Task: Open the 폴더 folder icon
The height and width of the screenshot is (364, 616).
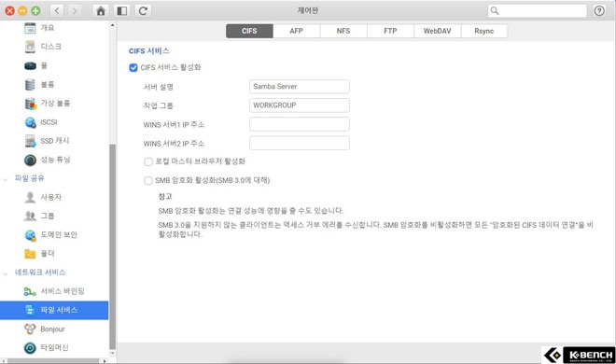Action: [x=30, y=254]
